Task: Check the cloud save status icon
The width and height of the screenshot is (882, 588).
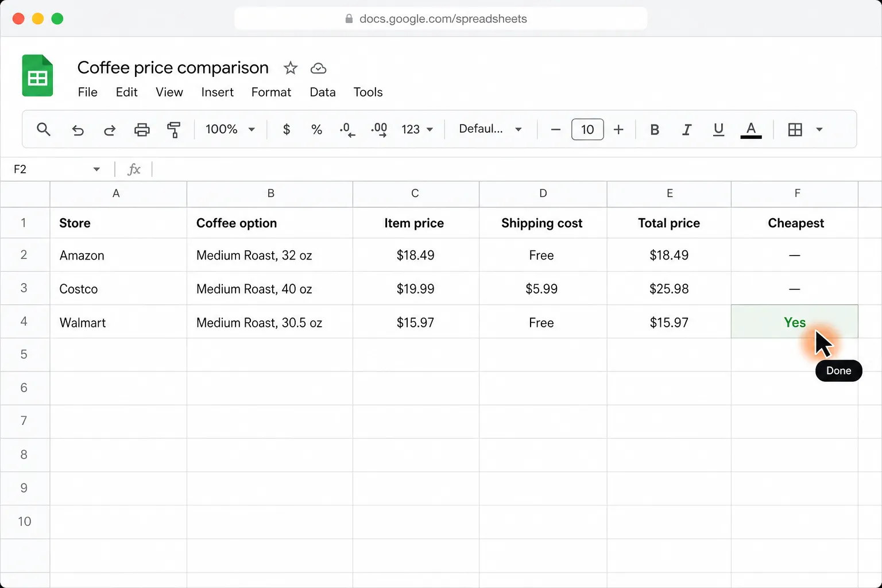Action: point(318,68)
